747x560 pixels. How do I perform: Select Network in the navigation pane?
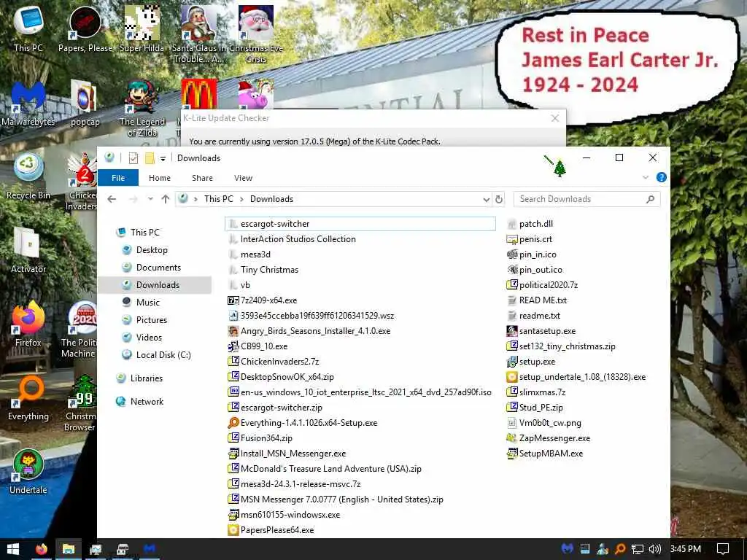[147, 402]
